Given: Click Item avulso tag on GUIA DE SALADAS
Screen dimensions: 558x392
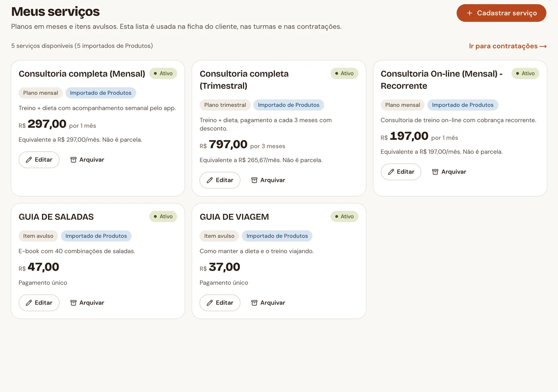Looking at the screenshot, I should [x=38, y=236].
